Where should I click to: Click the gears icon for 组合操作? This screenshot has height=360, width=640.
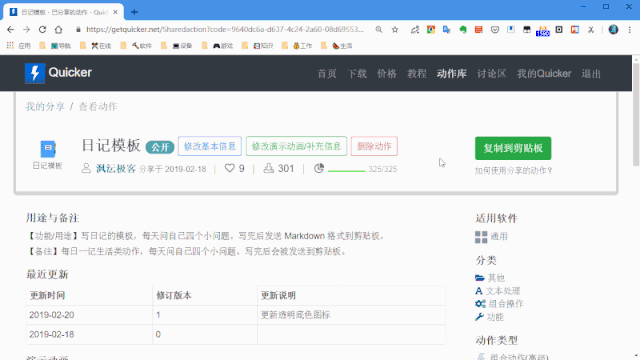point(480,304)
